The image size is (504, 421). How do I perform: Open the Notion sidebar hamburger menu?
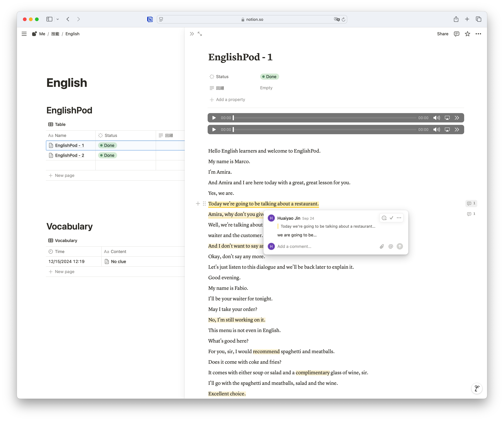pos(24,34)
